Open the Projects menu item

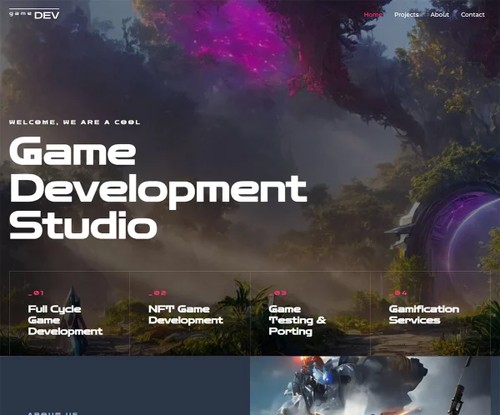point(406,15)
